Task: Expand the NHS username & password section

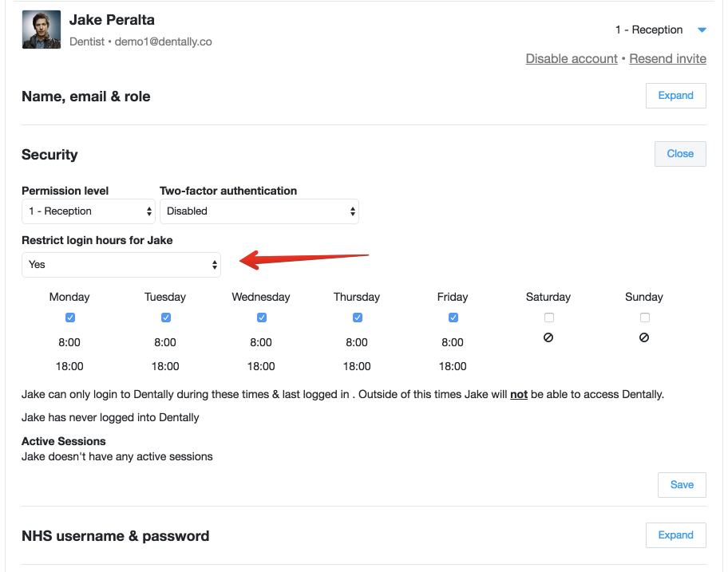Action: (x=675, y=535)
